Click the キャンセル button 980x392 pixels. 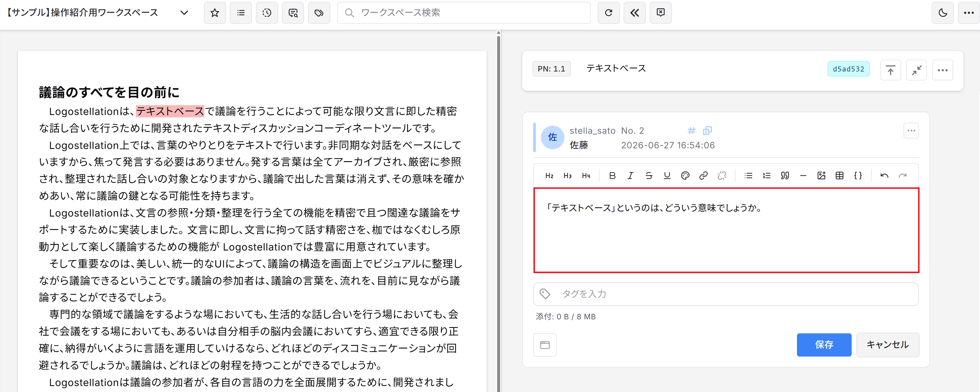point(887,345)
